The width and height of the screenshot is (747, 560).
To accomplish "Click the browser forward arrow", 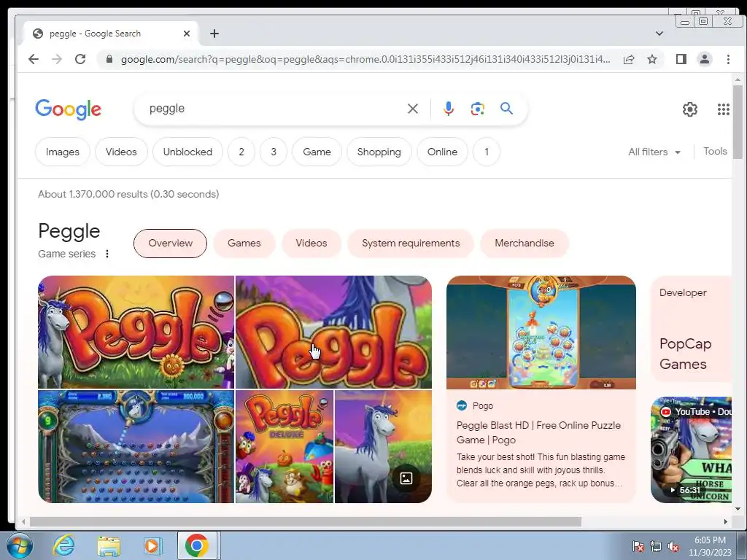I will (57, 59).
